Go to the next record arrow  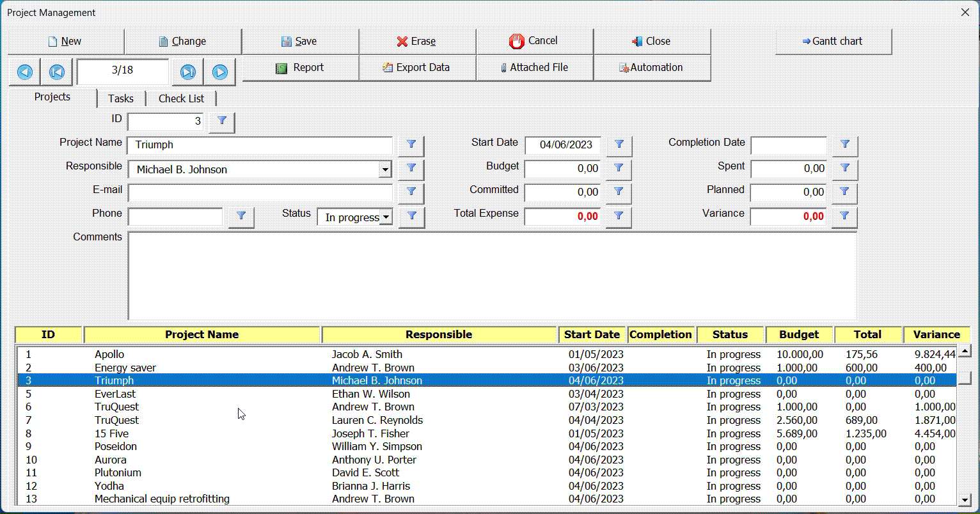219,72
